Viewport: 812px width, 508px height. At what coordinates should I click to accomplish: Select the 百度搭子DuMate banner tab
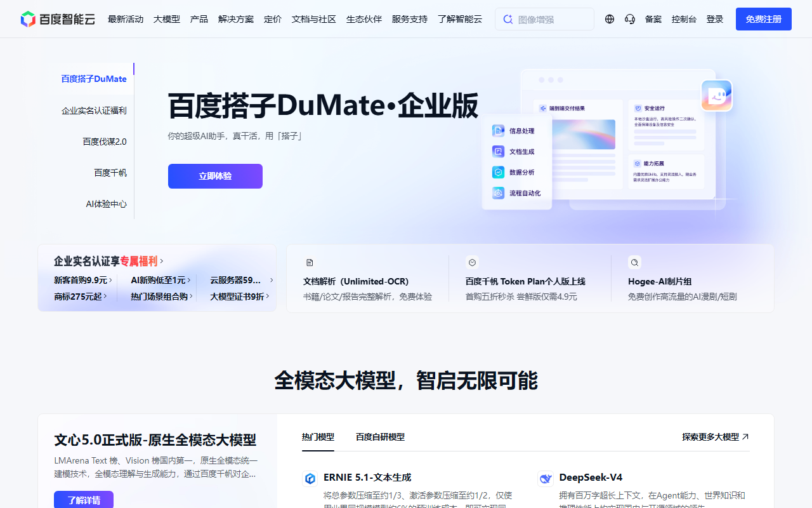pos(94,79)
